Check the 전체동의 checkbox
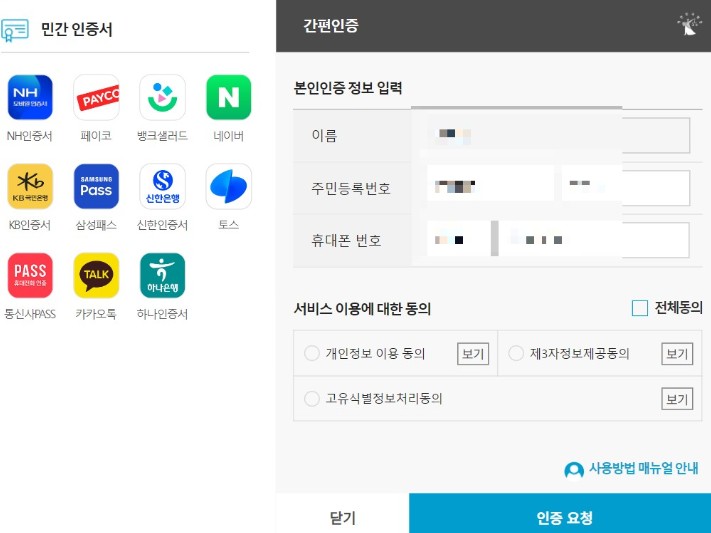The image size is (711, 533). (639, 308)
